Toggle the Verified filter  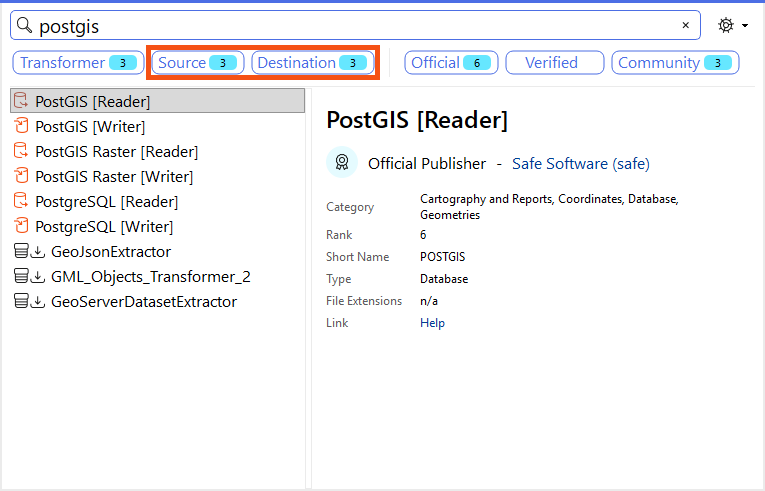pyautogui.click(x=555, y=63)
